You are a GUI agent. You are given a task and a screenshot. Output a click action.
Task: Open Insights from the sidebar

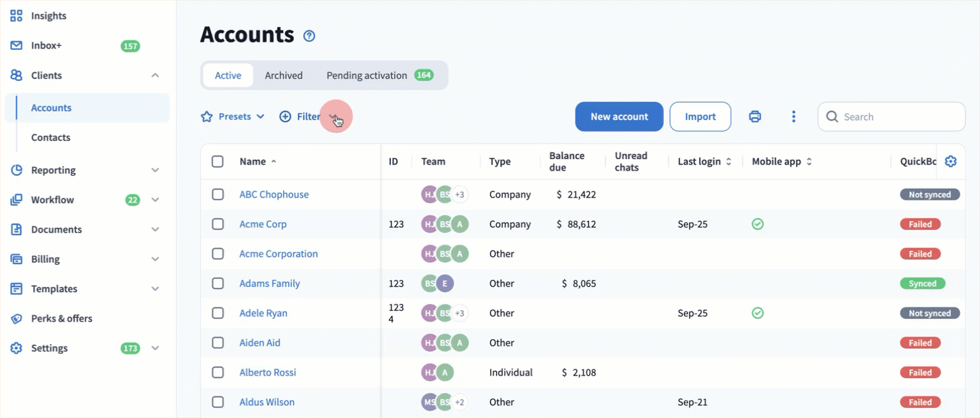[49, 16]
